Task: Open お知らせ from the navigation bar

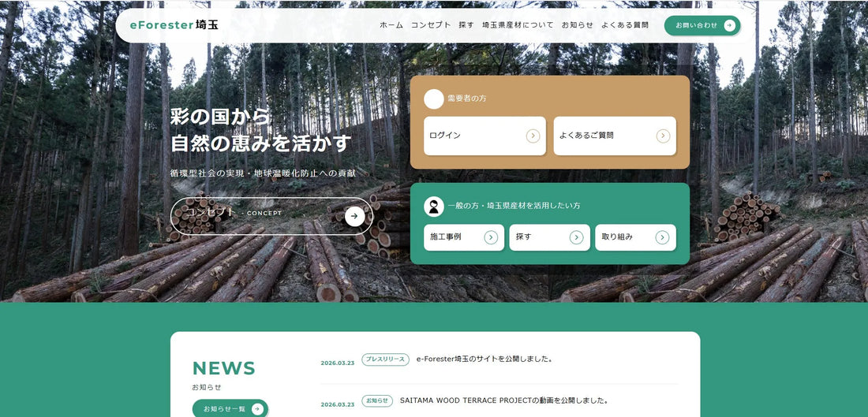Action: [578, 25]
